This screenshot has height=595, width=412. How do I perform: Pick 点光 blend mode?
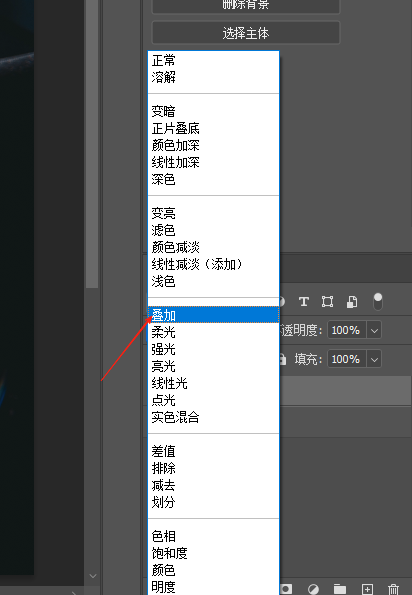[x=214, y=400]
